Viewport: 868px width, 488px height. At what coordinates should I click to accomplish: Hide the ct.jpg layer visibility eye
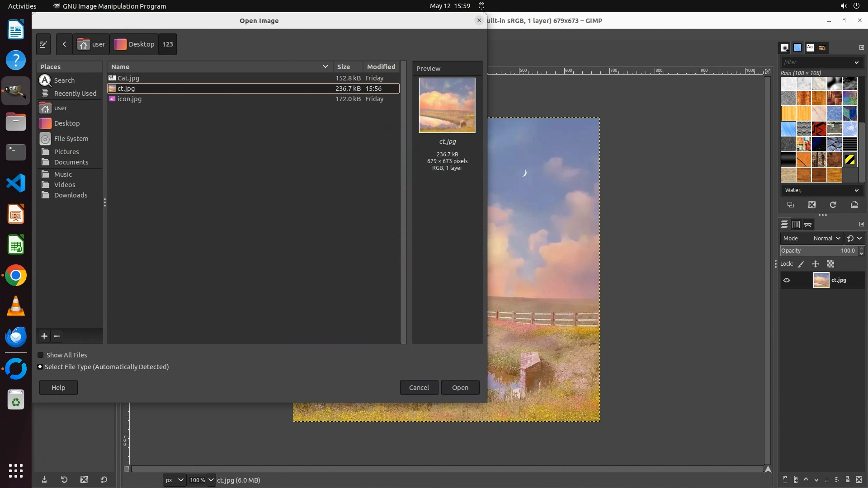pyautogui.click(x=787, y=280)
